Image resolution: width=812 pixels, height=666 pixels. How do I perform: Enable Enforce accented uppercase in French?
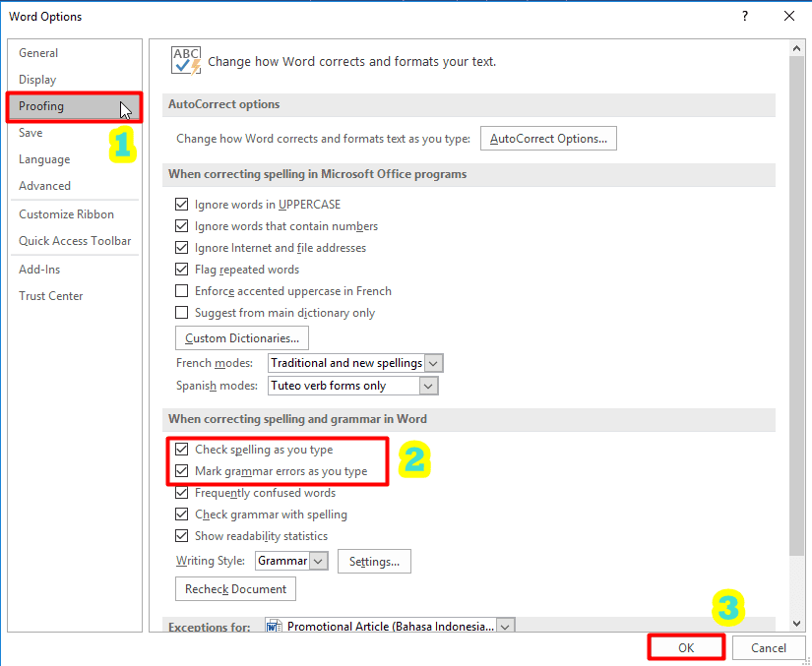181,291
